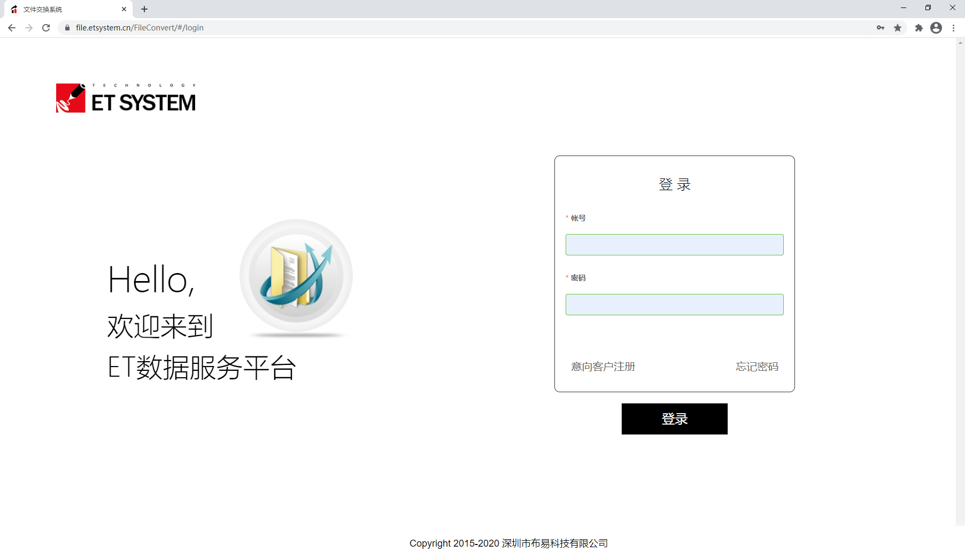Click the folder with arrow illustration
The image size is (965, 560).
296,276
